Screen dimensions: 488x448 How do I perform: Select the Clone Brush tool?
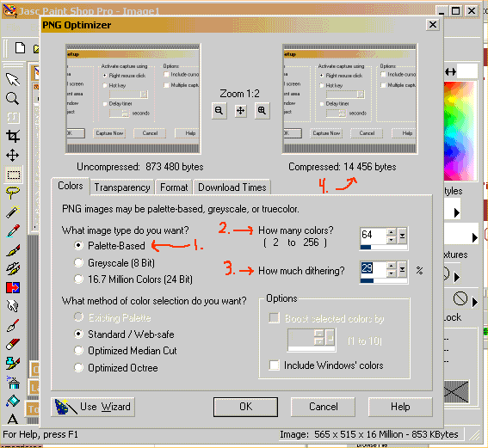click(13, 268)
